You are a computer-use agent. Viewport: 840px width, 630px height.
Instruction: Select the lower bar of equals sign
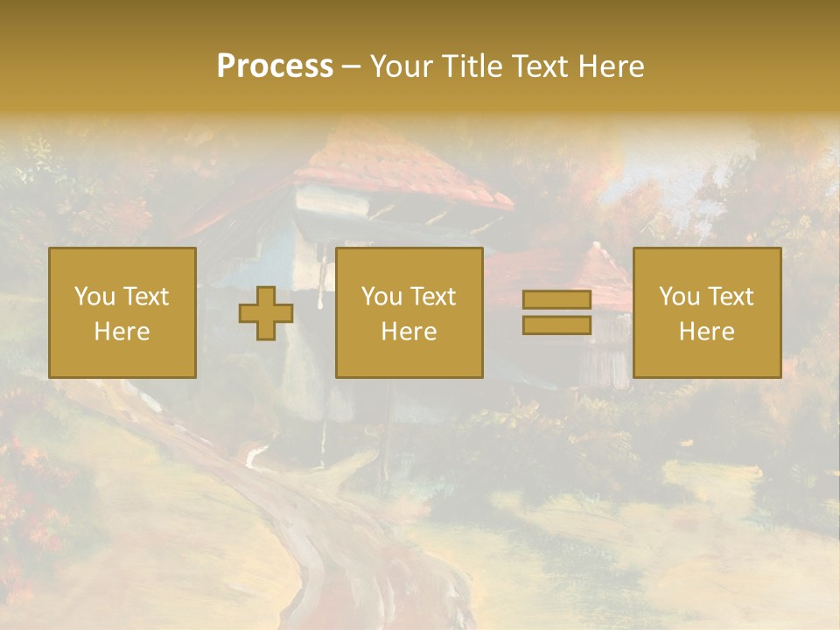[x=556, y=325]
